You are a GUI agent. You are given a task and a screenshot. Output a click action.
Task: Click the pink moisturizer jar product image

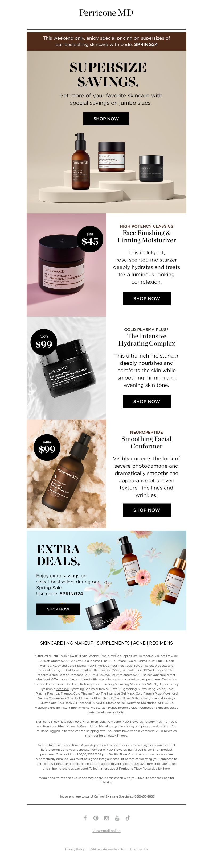pyautogui.click(x=66, y=265)
